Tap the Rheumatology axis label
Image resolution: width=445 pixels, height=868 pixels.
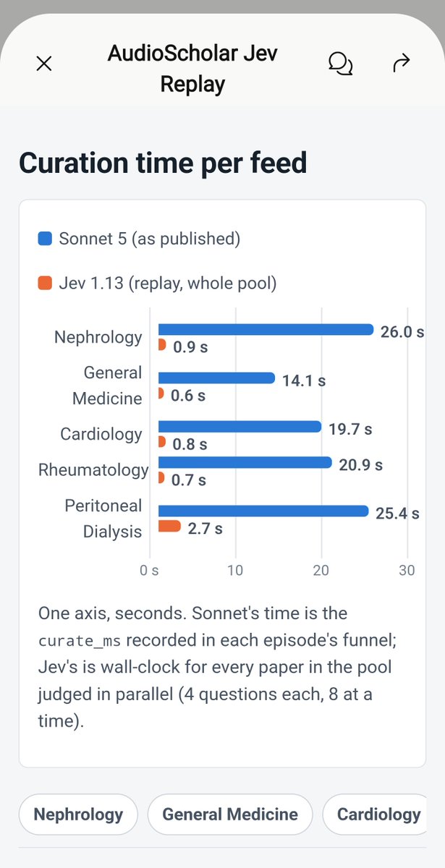pyautogui.click(x=93, y=470)
